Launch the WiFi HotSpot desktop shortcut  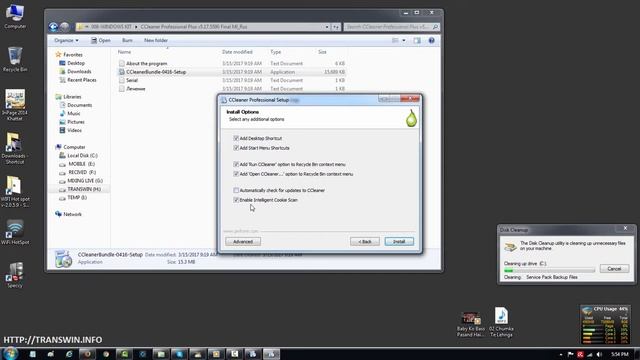pos(15,232)
